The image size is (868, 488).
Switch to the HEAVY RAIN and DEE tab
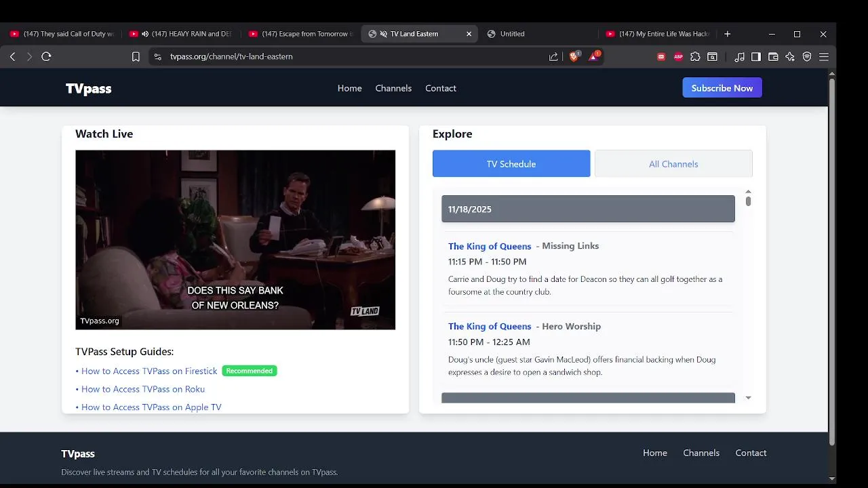(181, 34)
